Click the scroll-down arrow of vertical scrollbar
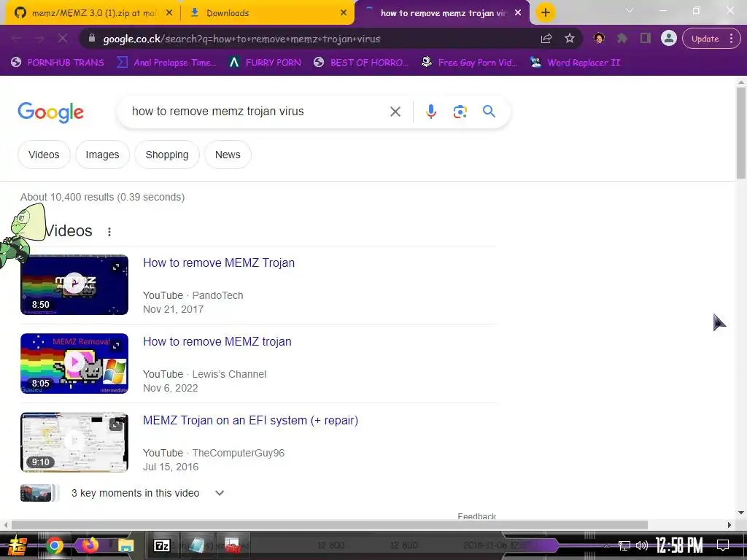 (x=741, y=513)
